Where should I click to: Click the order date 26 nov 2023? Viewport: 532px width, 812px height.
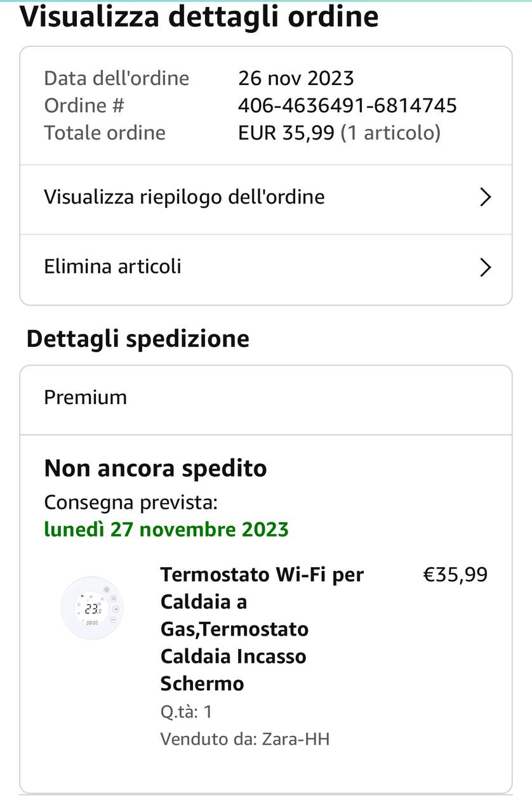[x=296, y=78]
